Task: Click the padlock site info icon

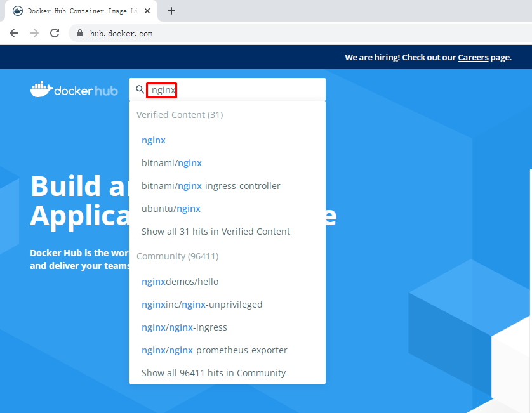Action: click(80, 34)
